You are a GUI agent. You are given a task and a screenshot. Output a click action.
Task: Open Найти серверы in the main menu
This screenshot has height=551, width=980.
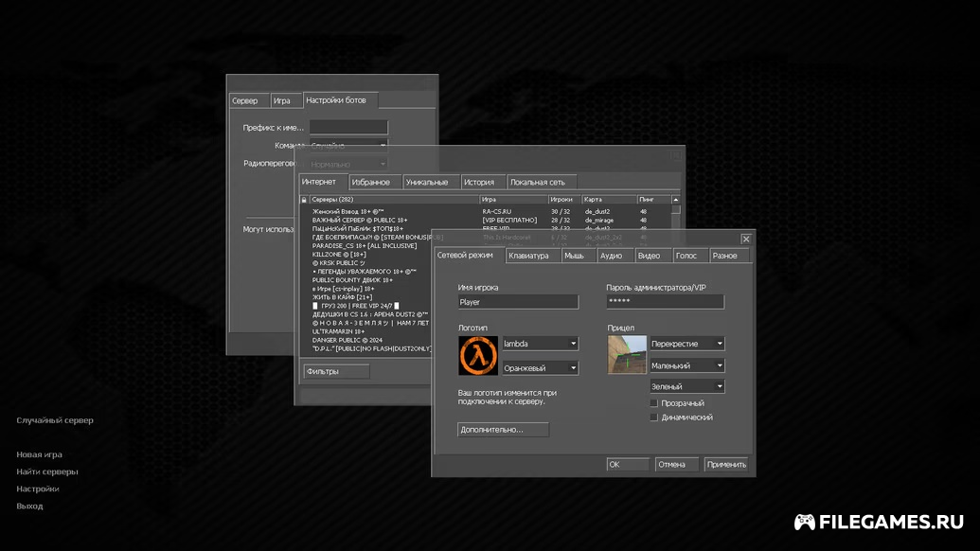pyautogui.click(x=47, y=471)
